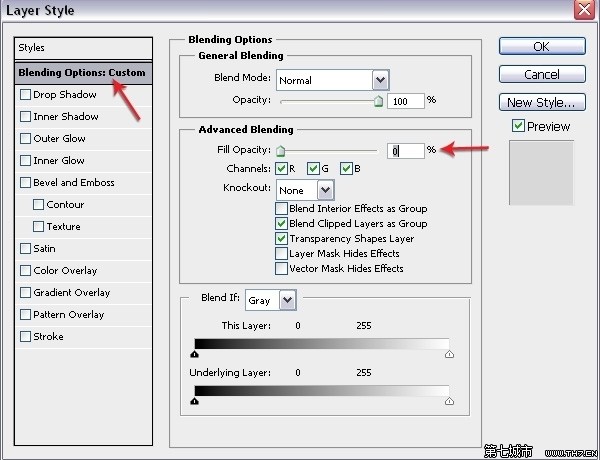Screen dimensions: 600x460
Task: Uncheck the R channel checkbox
Action: (281, 168)
